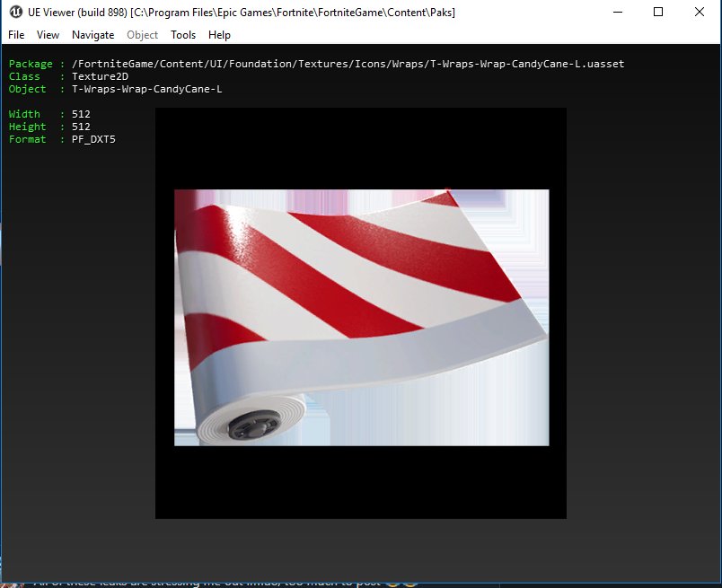Click the wrap's dark roll end cap

point(253,425)
